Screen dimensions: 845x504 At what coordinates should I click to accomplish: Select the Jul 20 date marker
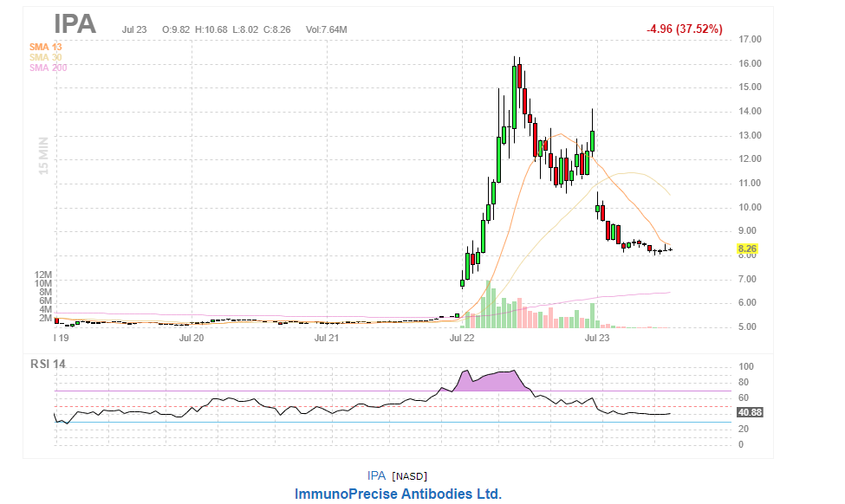[x=191, y=338]
